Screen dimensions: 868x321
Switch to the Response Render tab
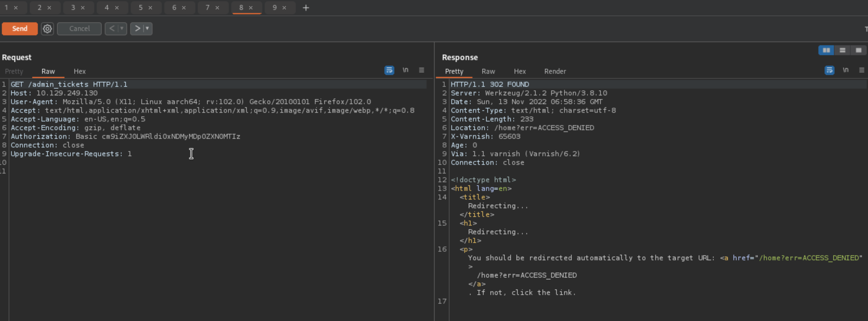[555, 71]
